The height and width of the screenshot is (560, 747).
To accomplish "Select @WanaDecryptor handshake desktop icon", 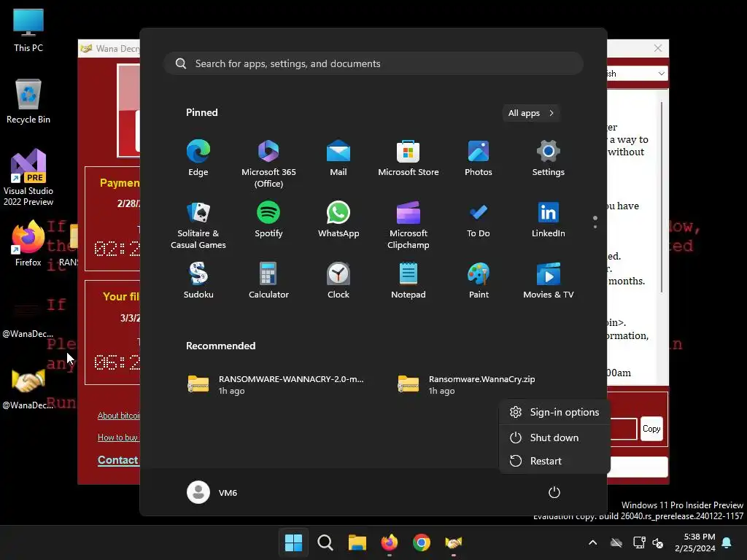I will (x=28, y=388).
